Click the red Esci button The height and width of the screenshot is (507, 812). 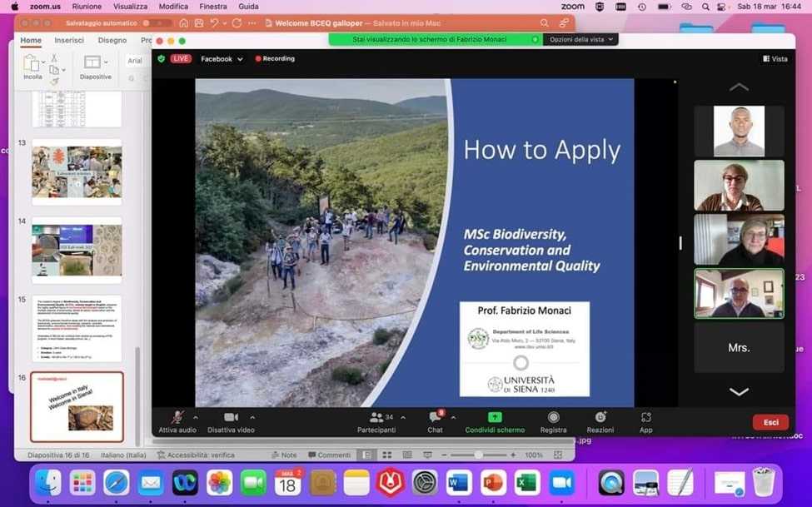pos(770,422)
